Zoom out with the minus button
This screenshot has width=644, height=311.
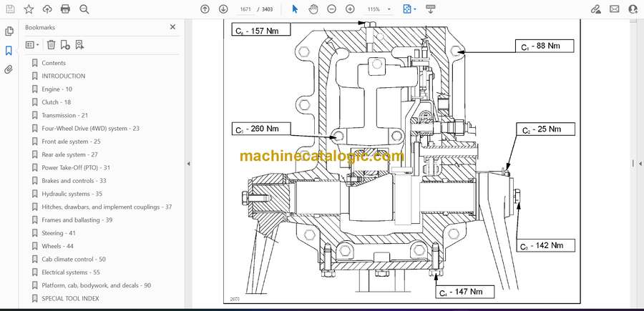click(332, 9)
